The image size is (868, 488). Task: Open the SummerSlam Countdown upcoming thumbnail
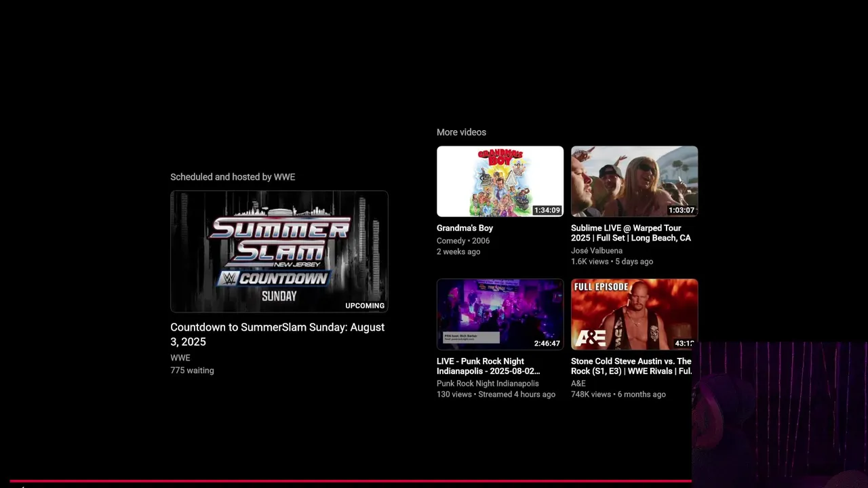(x=279, y=251)
